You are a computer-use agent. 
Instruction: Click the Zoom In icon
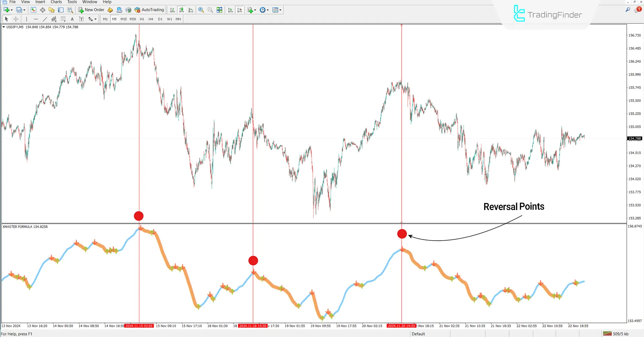tap(201, 10)
